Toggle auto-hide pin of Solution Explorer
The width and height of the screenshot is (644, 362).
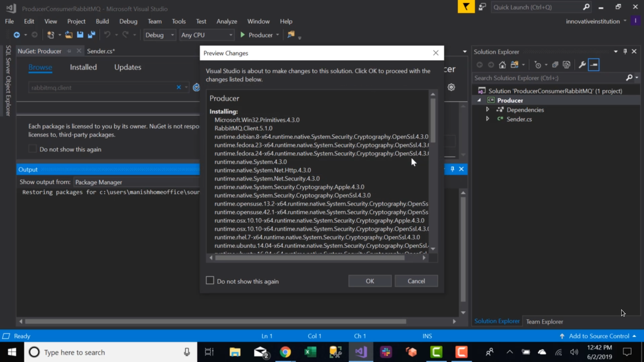(x=625, y=51)
